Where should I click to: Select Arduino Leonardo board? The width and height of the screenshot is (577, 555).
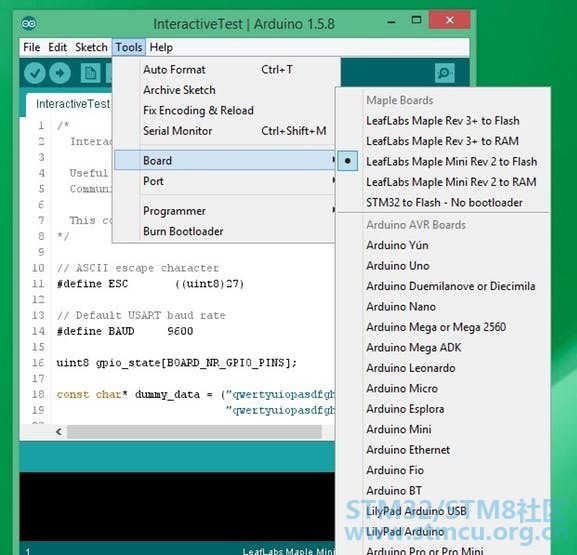443,368
